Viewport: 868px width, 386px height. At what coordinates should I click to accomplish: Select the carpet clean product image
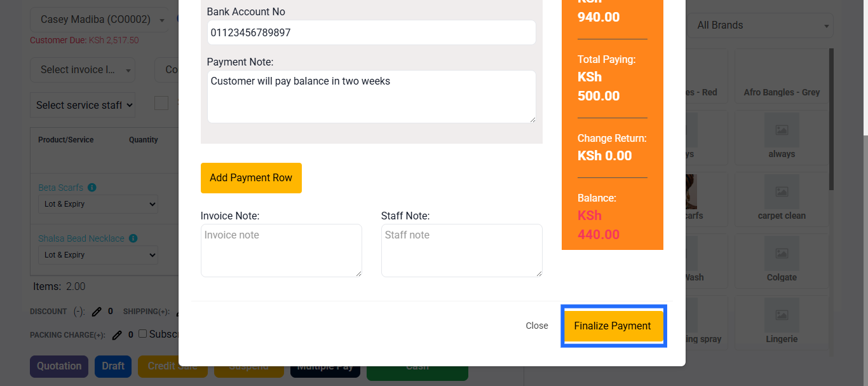coord(782,191)
